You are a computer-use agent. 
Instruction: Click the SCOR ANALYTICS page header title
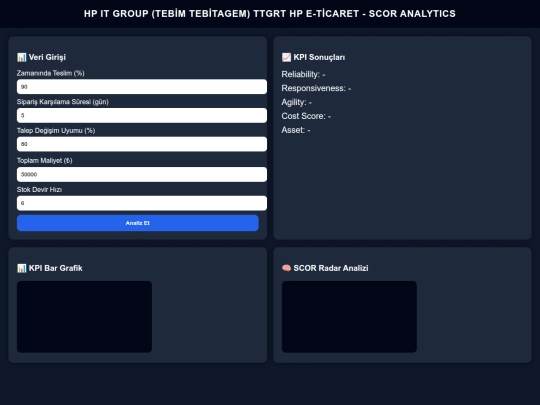[270, 14]
